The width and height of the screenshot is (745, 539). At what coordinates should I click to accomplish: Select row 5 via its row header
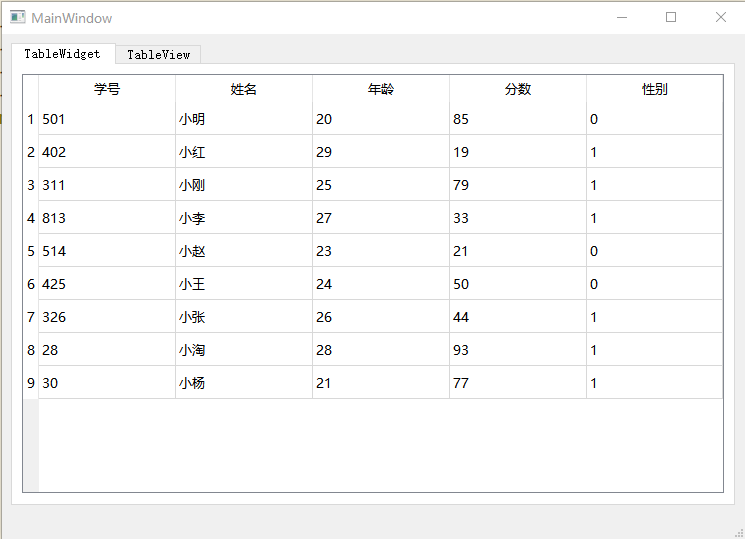[x=30, y=251]
